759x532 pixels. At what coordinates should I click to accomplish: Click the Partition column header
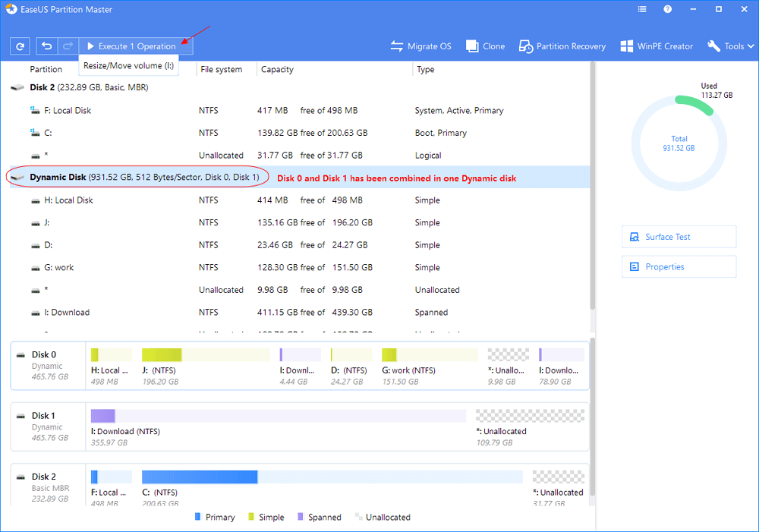[46, 69]
